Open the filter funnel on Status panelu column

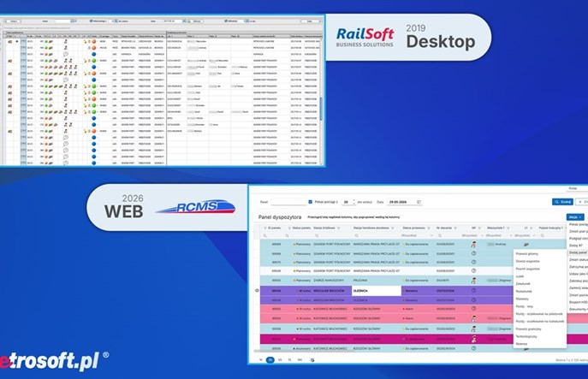289,228
